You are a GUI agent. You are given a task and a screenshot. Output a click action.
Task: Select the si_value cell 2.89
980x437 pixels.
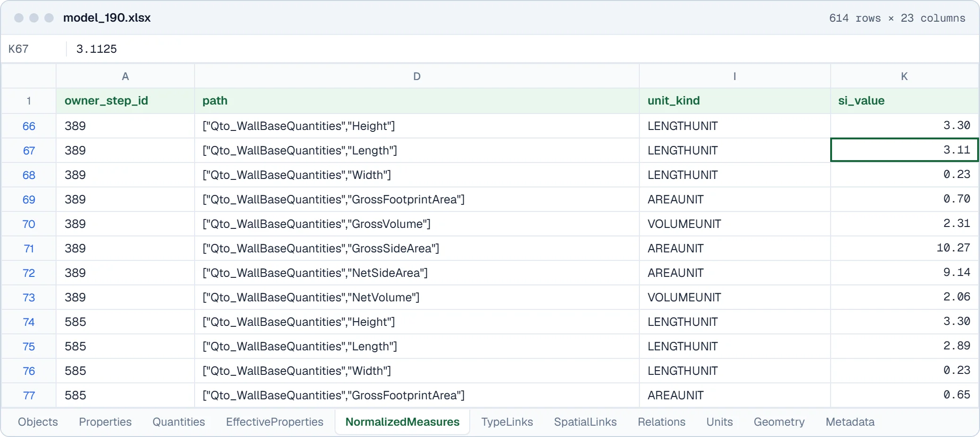(904, 346)
